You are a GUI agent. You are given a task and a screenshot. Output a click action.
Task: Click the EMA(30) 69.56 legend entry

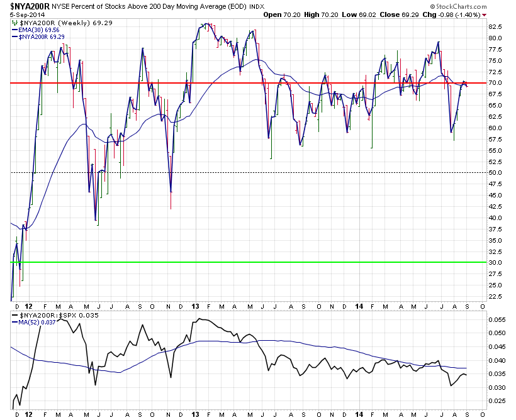39,30
